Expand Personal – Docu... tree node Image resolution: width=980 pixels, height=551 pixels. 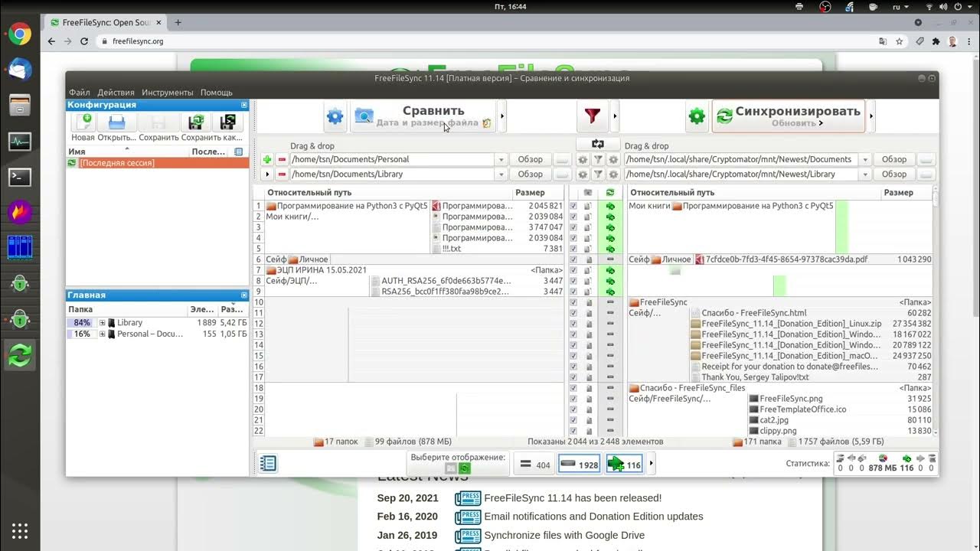point(102,334)
